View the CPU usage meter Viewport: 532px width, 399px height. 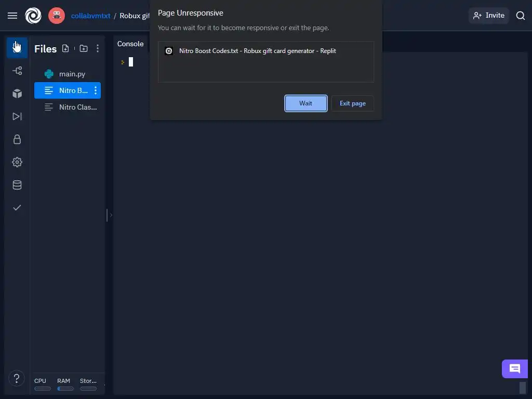(43, 385)
